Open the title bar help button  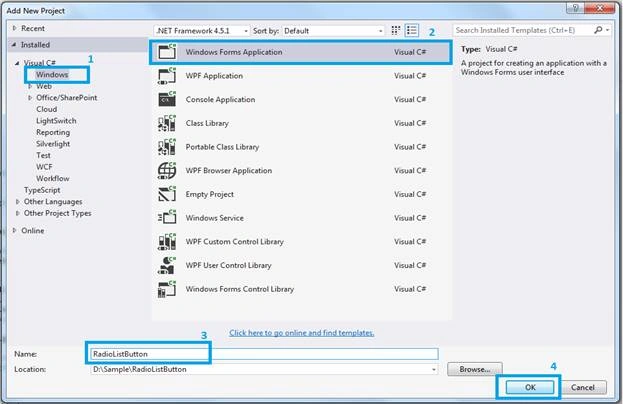click(575, 8)
